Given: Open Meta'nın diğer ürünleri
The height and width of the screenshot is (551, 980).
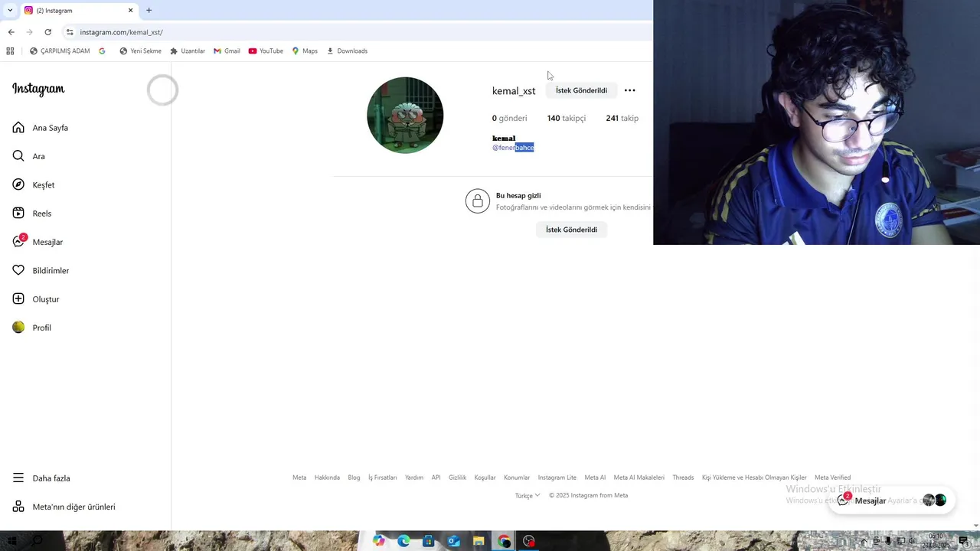Looking at the screenshot, I should 64,507.
